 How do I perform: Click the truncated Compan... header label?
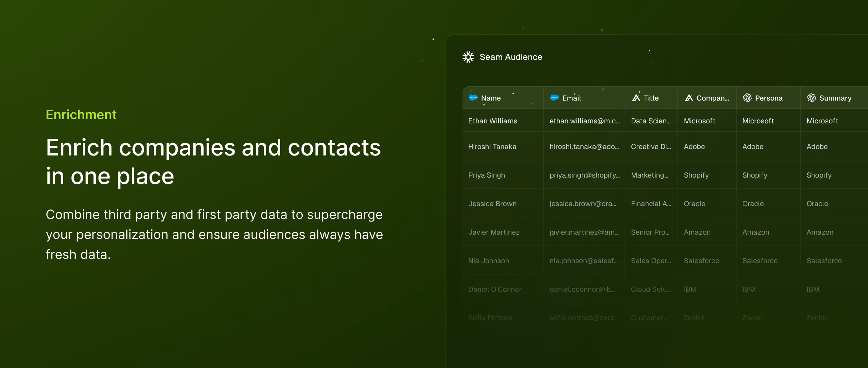[x=713, y=98]
